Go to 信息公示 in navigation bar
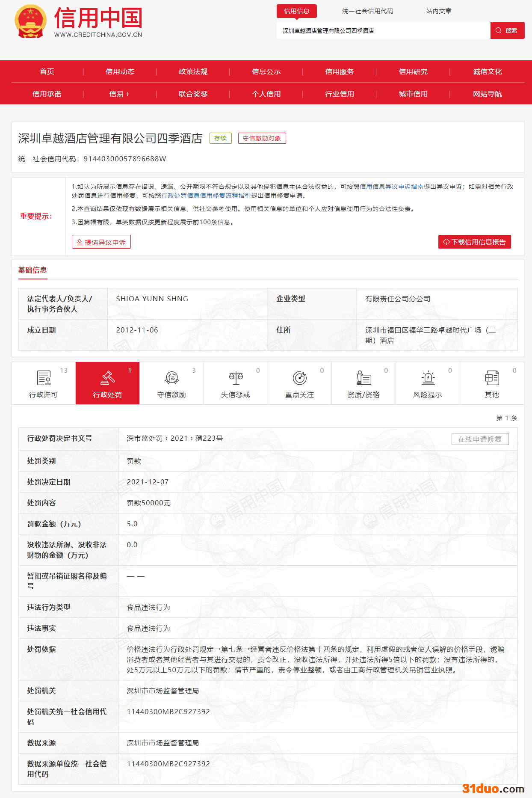The height and width of the screenshot is (798, 532). (266, 71)
